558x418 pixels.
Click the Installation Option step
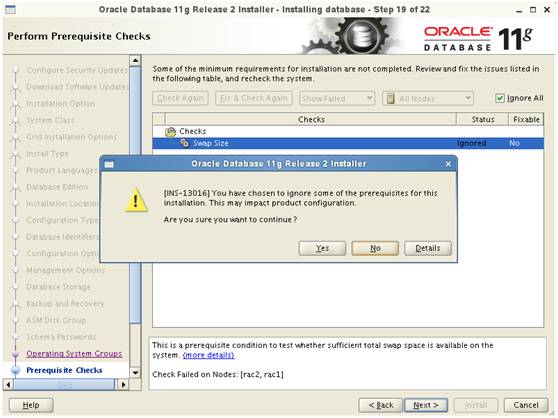[x=60, y=104]
